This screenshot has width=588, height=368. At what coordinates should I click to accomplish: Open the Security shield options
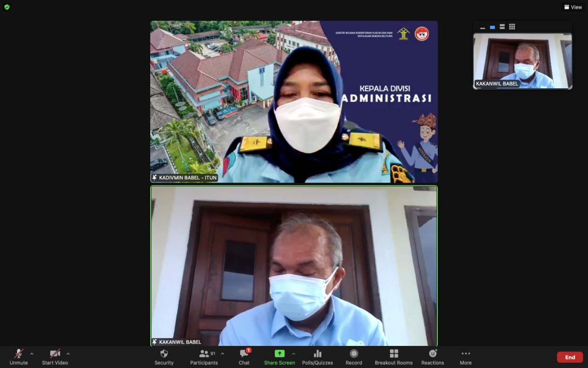pos(164,356)
